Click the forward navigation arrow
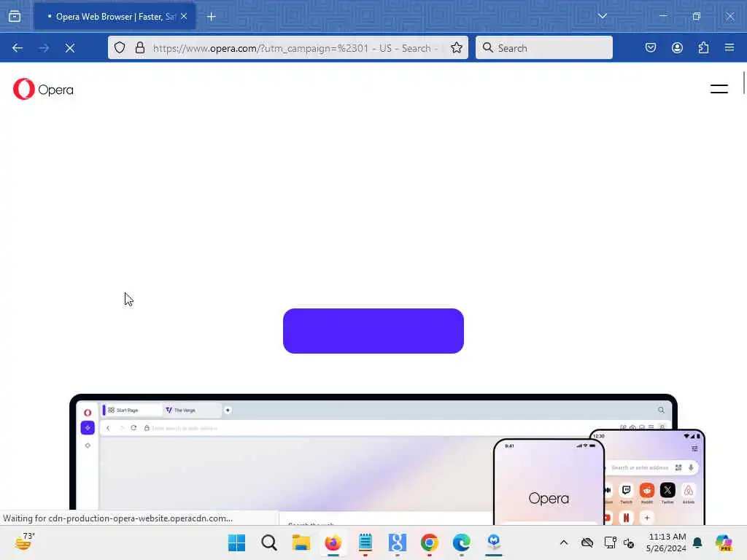The height and width of the screenshot is (560, 747). (x=44, y=48)
